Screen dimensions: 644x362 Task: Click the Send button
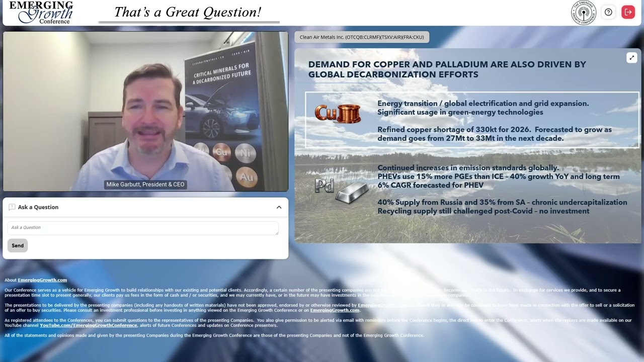(x=18, y=245)
